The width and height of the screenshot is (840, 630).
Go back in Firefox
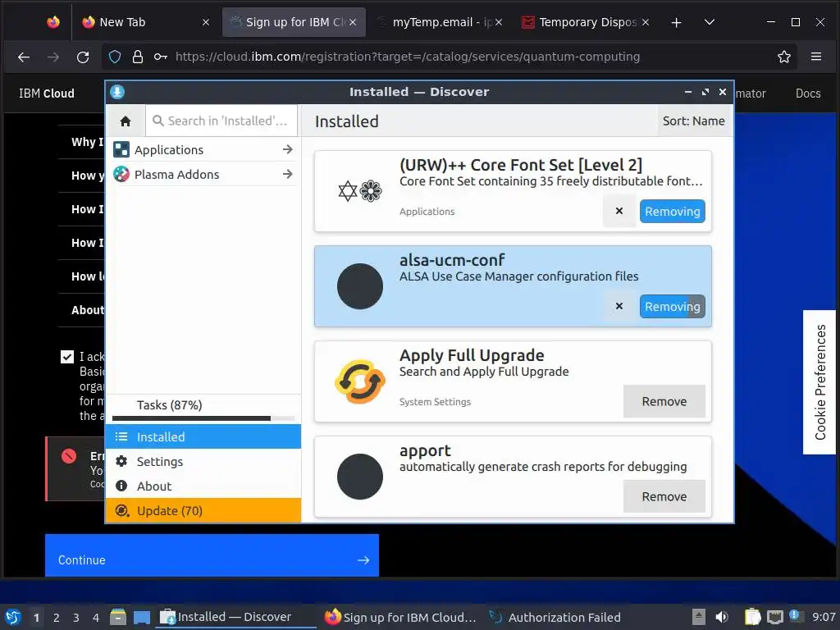tap(24, 57)
